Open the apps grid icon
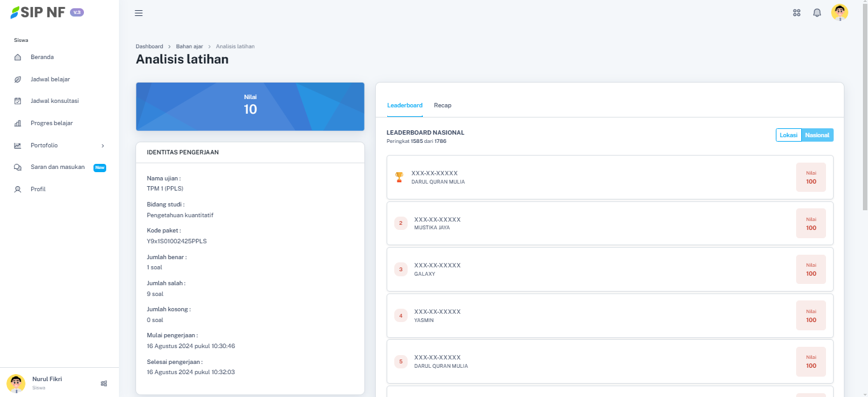The height and width of the screenshot is (397, 868). click(x=796, y=13)
